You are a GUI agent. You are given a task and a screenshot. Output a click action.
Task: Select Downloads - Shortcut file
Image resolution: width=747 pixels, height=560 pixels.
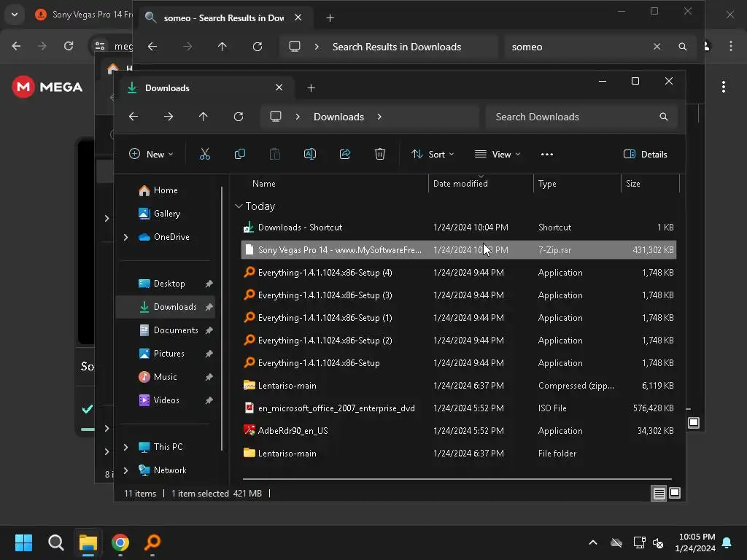click(459, 227)
